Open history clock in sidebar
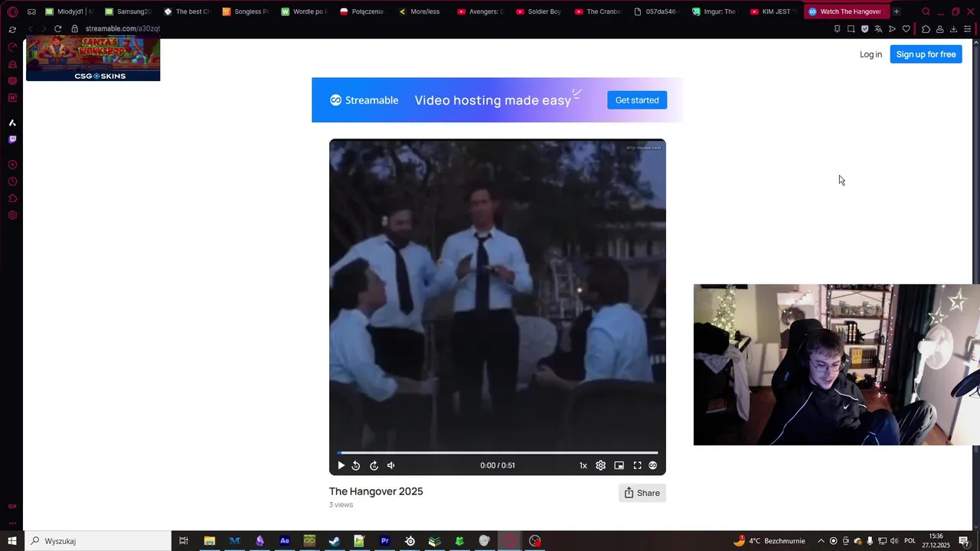This screenshot has height=551, width=980. (12, 181)
